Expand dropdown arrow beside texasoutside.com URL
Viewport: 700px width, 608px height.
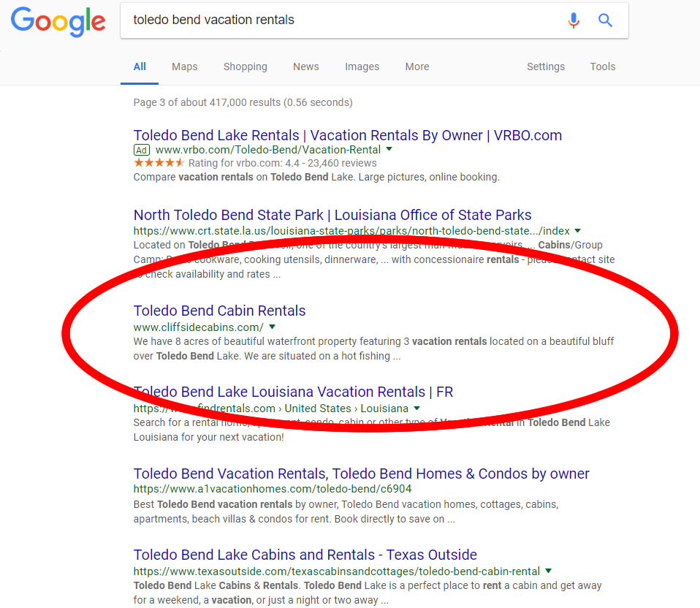click(549, 571)
